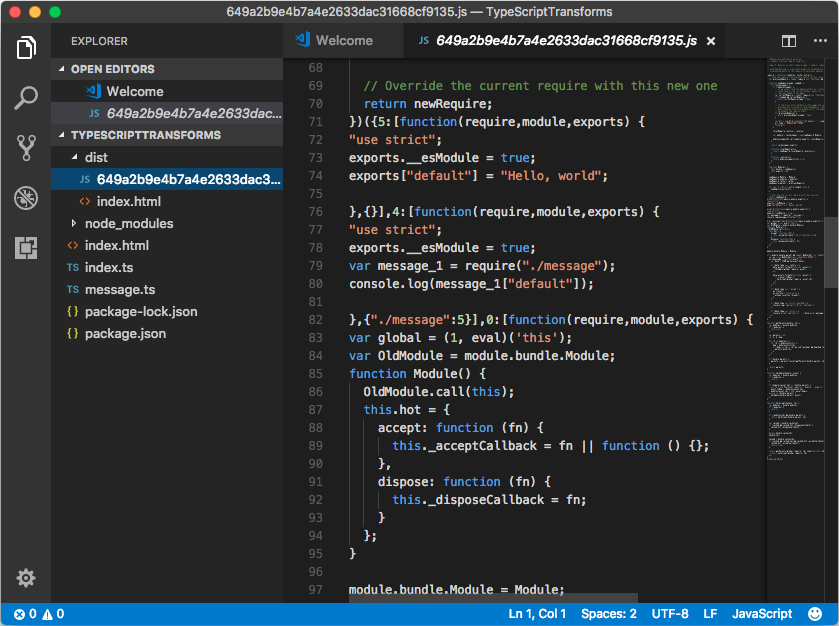Screen dimensions: 839x626
Task: Click the TS icon beside index.ts
Action: tap(73, 268)
